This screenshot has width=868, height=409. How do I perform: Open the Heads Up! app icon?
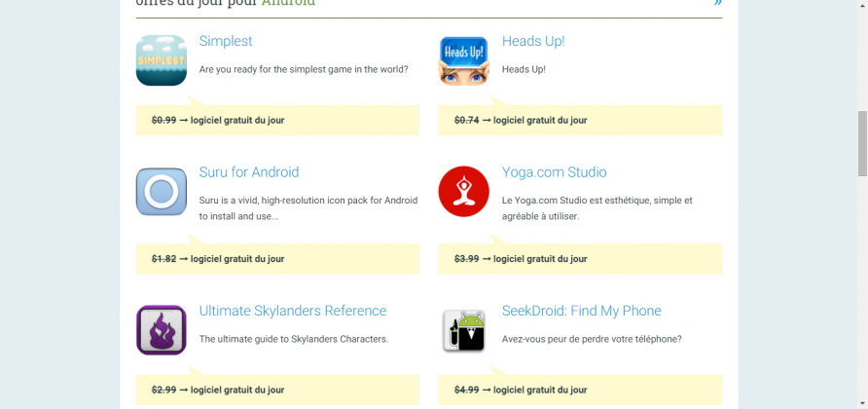click(463, 60)
